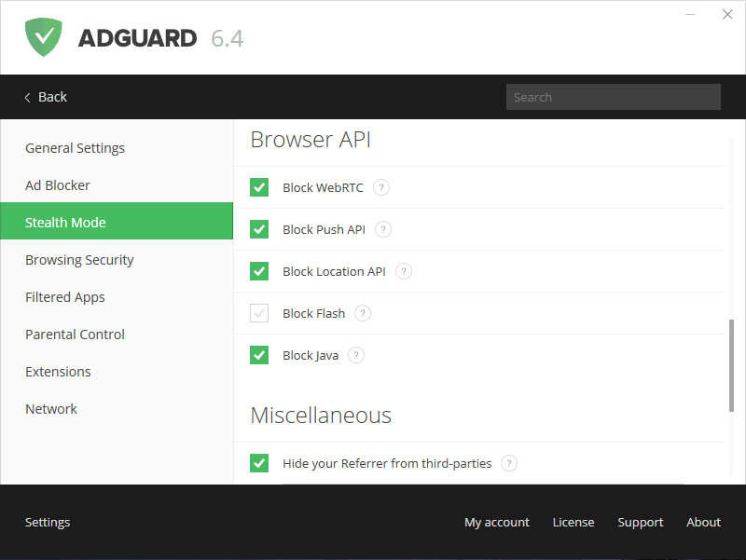Click the Adguard shield logo

click(x=44, y=37)
